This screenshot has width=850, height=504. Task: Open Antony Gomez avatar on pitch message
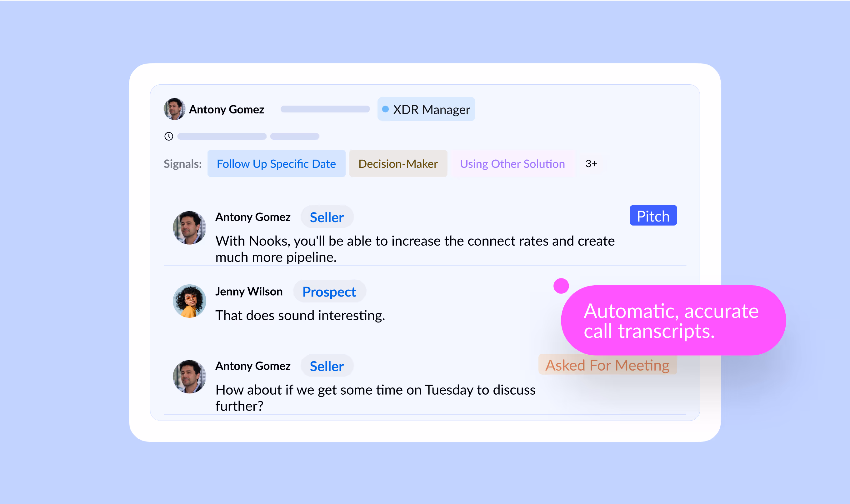(x=189, y=228)
